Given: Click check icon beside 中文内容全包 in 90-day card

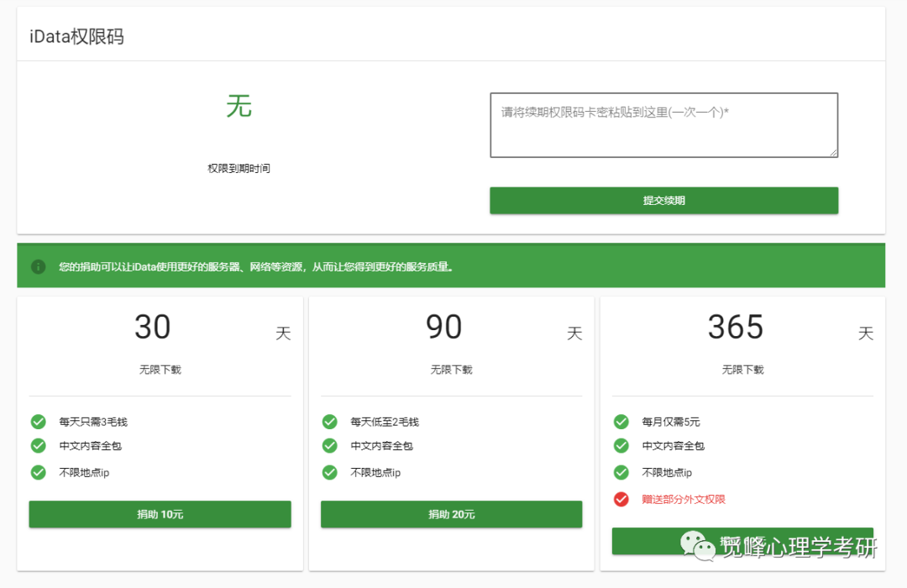Looking at the screenshot, I should coord(330,446).
